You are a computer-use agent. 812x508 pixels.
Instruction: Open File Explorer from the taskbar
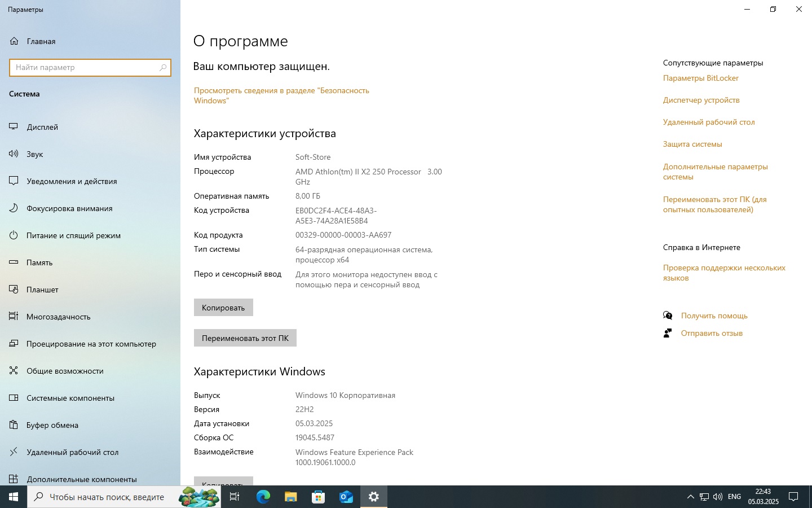pos(290,497)
